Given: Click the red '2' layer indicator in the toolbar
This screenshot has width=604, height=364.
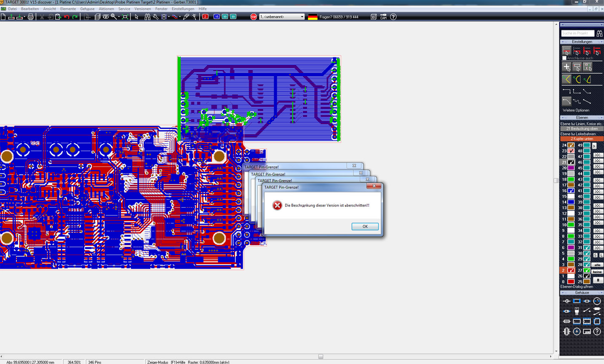Looking at the screenshot, I should coord(205,17).
